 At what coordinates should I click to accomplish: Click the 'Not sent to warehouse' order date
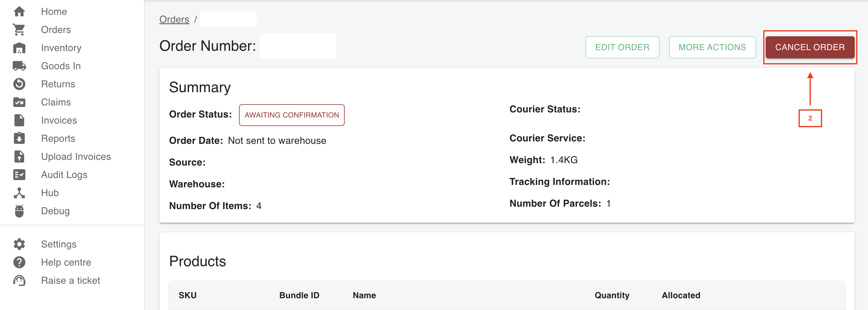pyautogui.click(x=277, y=141)
